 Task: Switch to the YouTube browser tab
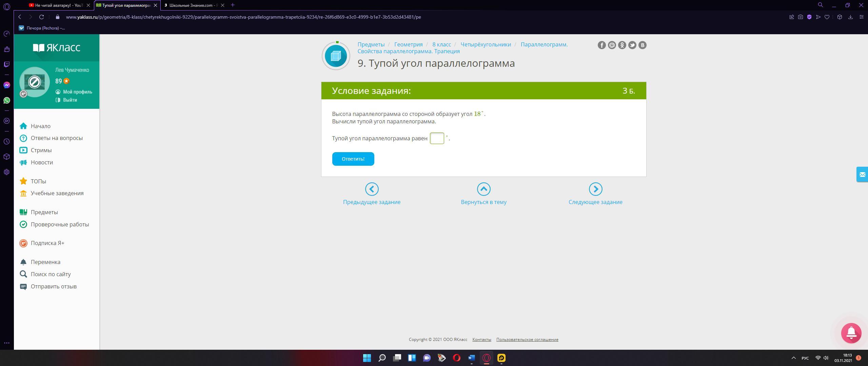coord(58,5)
